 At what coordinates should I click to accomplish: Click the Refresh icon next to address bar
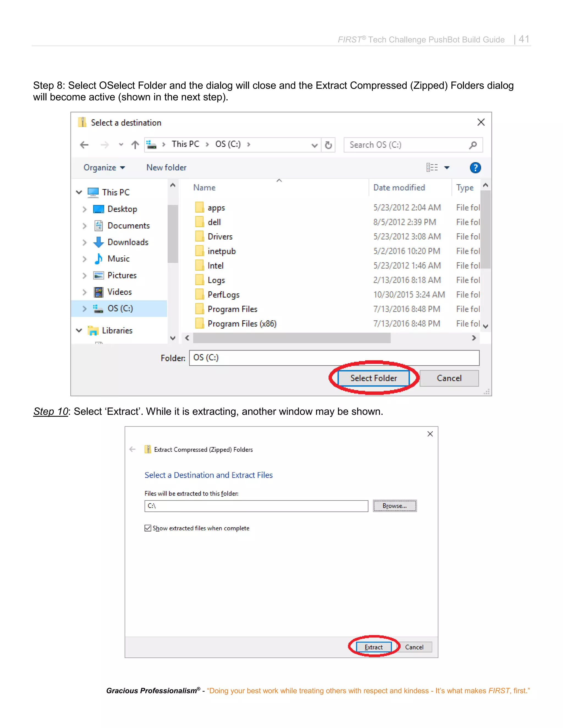[329, 145]
